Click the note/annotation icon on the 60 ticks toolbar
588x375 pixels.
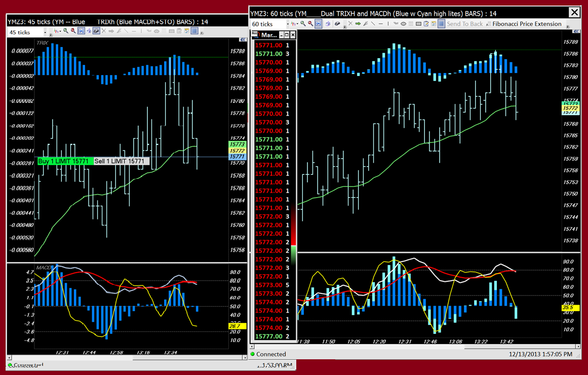426,24
